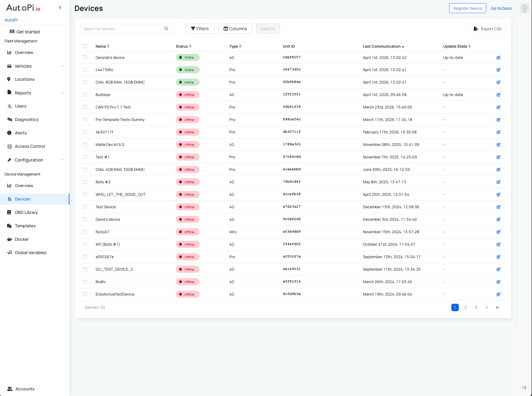
Task: Select the Alerts sidebar item
Action: tap(21, 133)
